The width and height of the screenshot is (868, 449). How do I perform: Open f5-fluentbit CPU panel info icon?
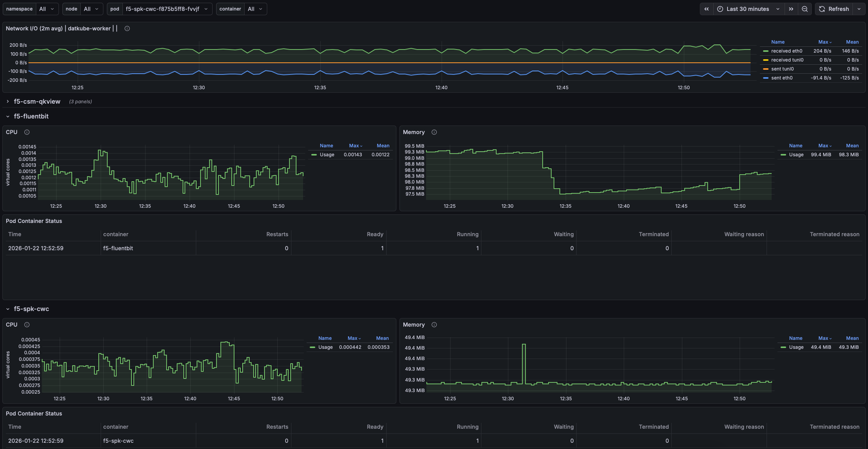[27, 132]
